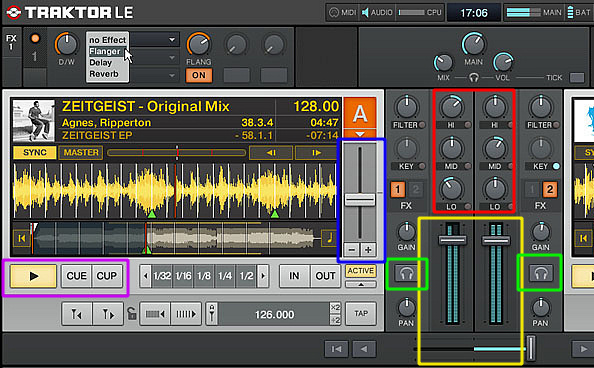Viewport: 594px width, 368px height.
Task: Click the FX unit orange power indicator
Action: click(35, 38)
